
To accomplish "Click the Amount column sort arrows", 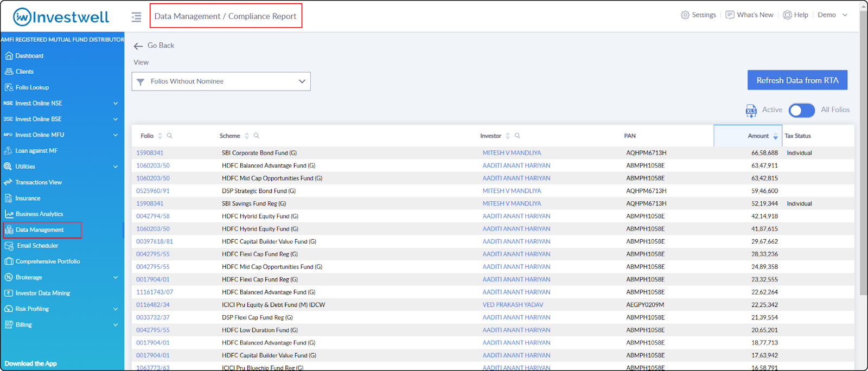I will click(776, 136).
